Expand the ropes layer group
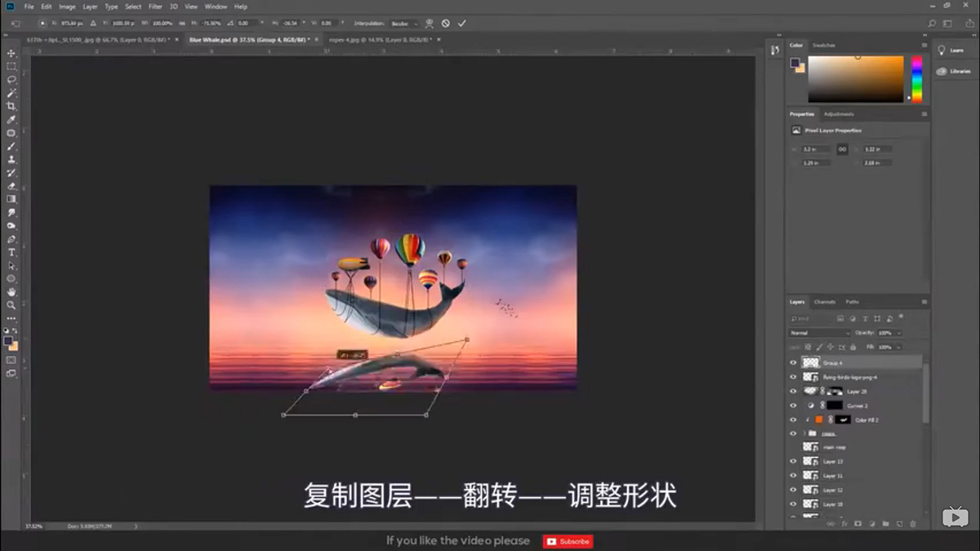This screenshot has width=980, height=551. tap(804, 433)
